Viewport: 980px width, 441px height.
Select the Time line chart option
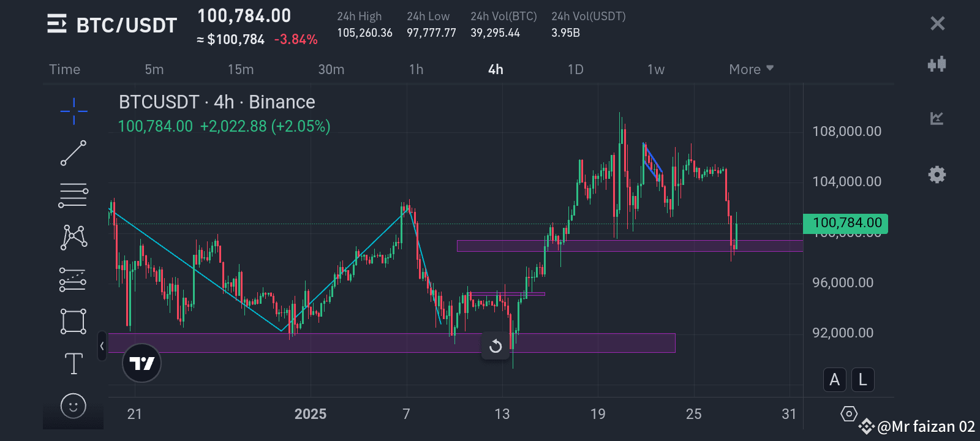coord(64,69)
